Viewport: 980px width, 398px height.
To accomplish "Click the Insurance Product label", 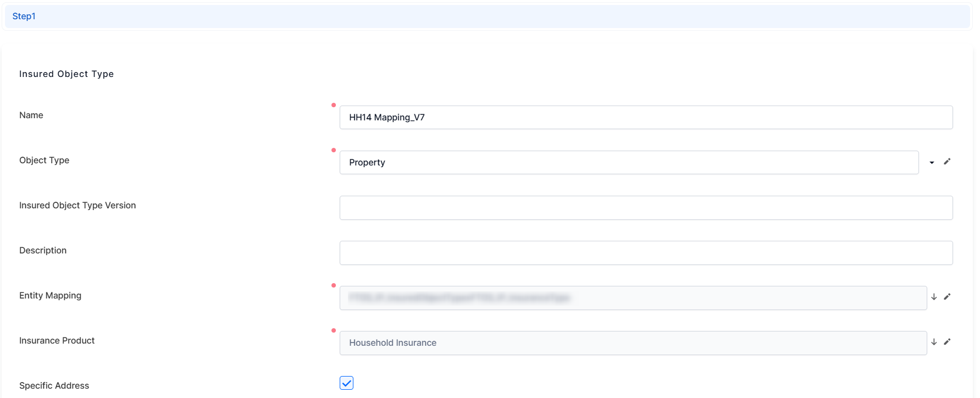I will coord(57,341).
